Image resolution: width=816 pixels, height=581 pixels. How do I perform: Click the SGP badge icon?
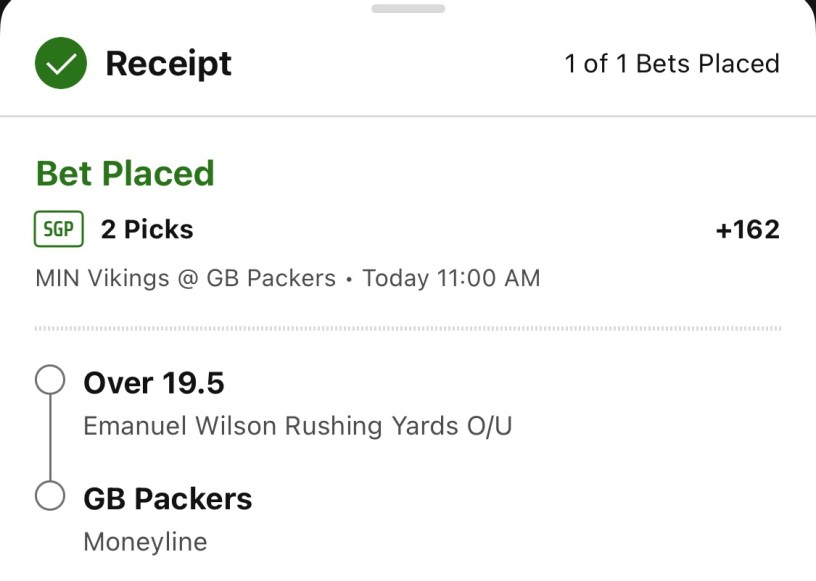click(59, 229)
